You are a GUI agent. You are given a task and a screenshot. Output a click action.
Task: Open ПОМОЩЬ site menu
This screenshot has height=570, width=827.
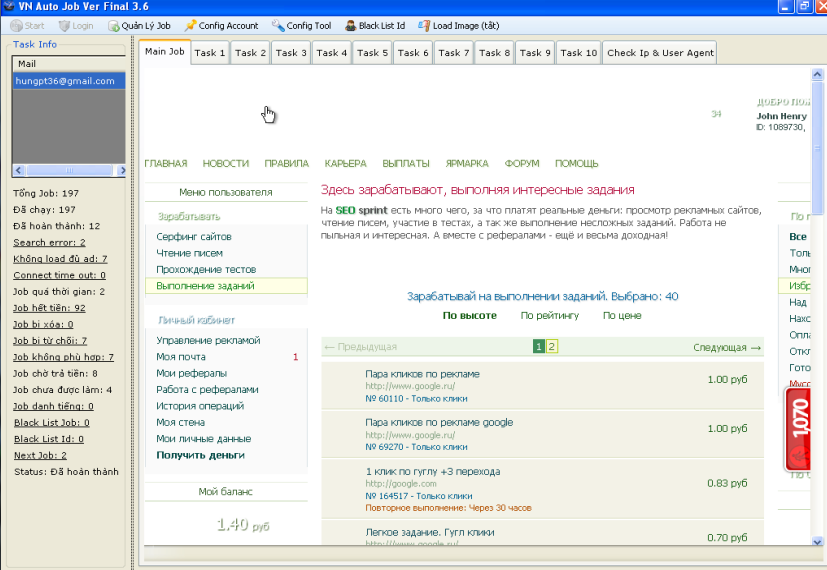(x=576, y=163)
